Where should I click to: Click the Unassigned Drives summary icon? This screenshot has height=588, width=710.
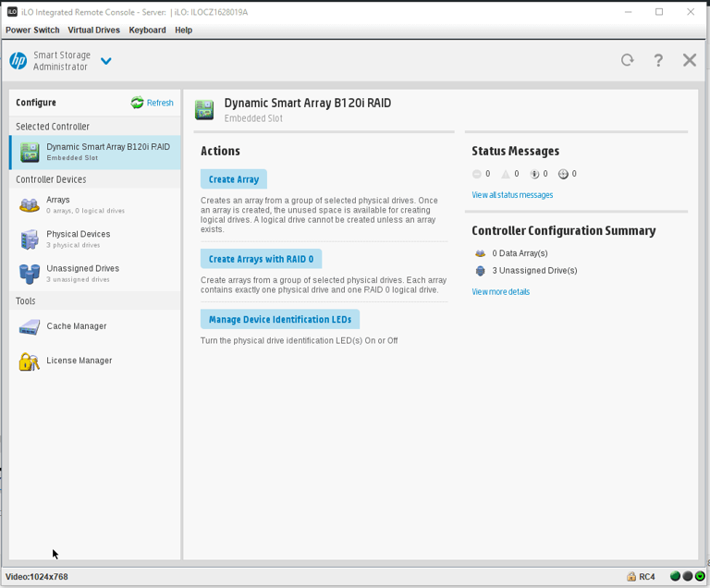(480, 271)
